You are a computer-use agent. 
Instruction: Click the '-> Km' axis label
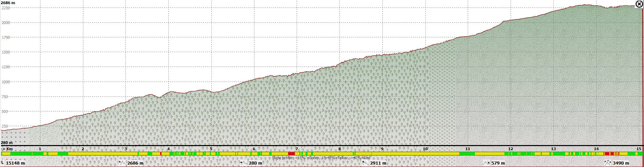[7, 149]
